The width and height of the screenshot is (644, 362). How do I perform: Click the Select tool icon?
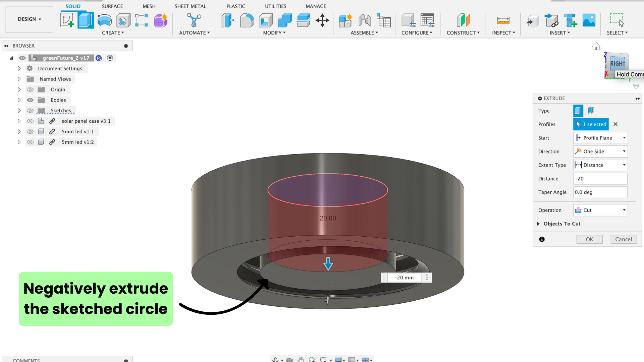(616, 20)
